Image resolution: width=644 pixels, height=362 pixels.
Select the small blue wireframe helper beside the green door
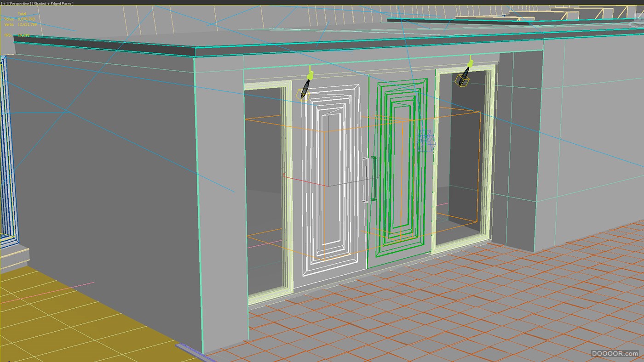(x=426, y=140)
